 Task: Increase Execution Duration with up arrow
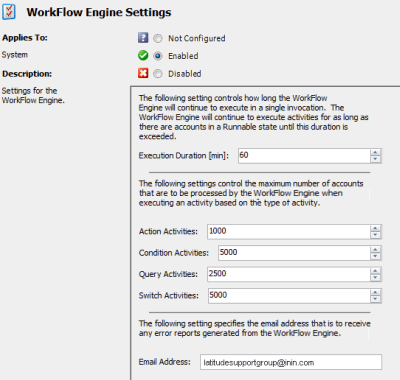(x=375, y=152)
